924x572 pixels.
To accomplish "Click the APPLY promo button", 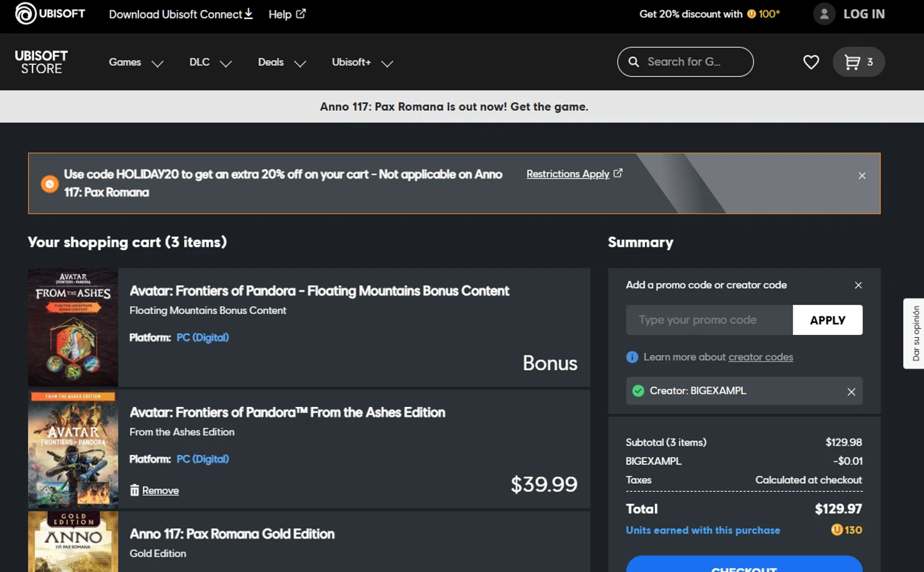I will (x=827, y=320).
